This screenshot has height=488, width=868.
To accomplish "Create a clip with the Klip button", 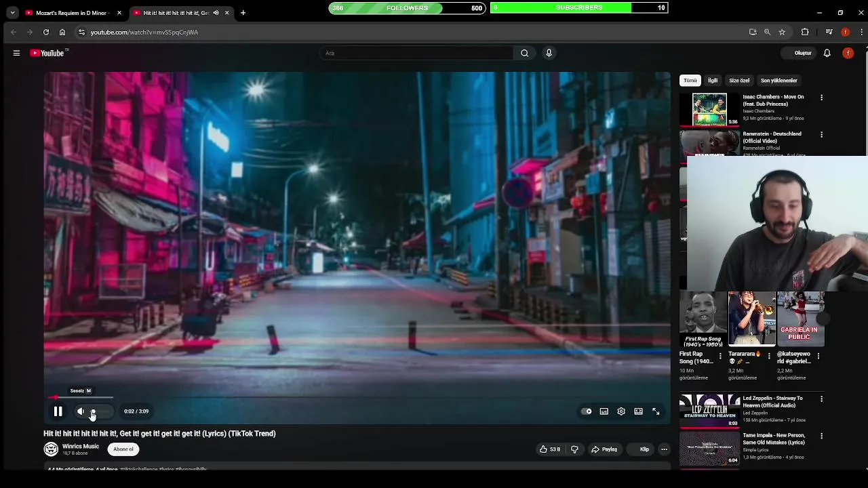I will pyautogui.click(x=639, y=449).
